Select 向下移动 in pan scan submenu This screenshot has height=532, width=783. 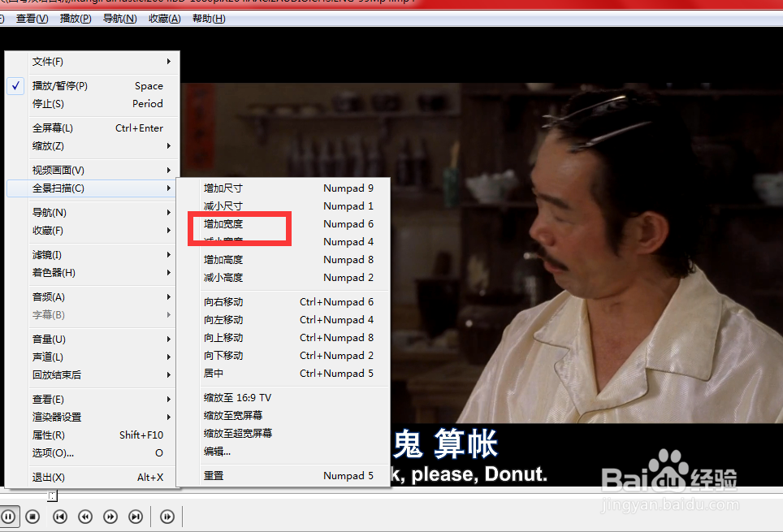(x=283, y=356)
